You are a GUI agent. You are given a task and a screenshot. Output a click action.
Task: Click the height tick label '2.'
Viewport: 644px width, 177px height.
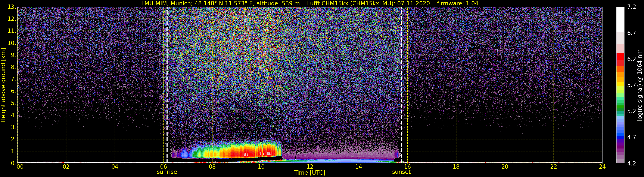pyautogui.click(x=13, y=139)
